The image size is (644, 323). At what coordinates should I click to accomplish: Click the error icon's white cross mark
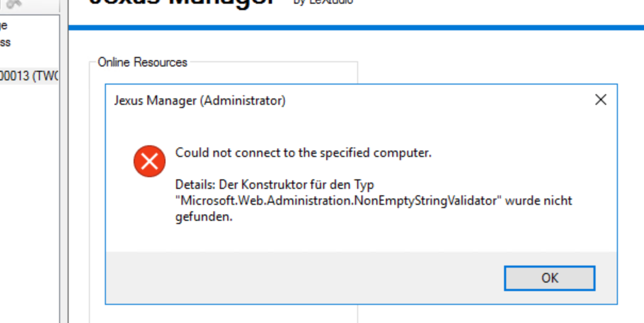(150, 161)
